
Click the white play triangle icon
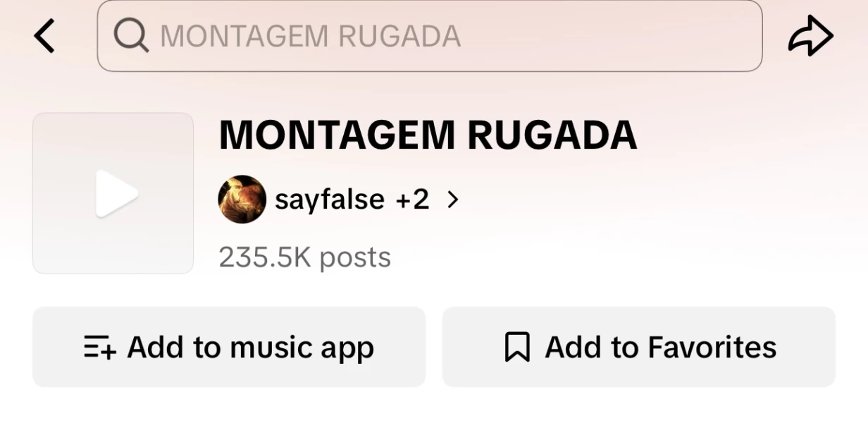click(x=116, y=193)
